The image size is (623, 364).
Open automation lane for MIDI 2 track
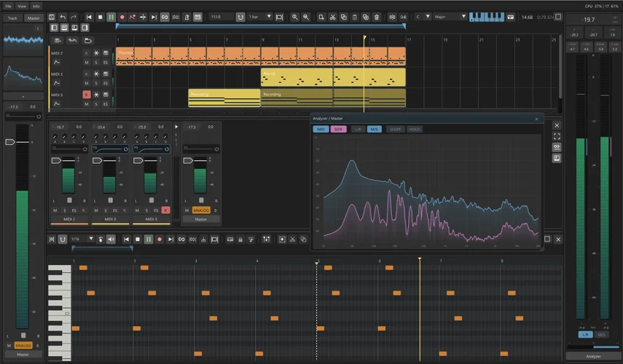click(56, 63)
